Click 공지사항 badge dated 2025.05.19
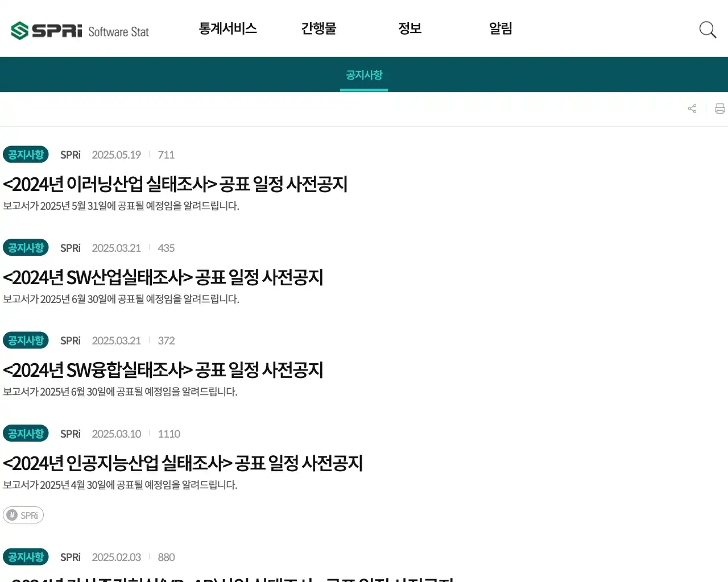Screen dimensions: 728x582 pyautogui.click(x=26, y=155)
